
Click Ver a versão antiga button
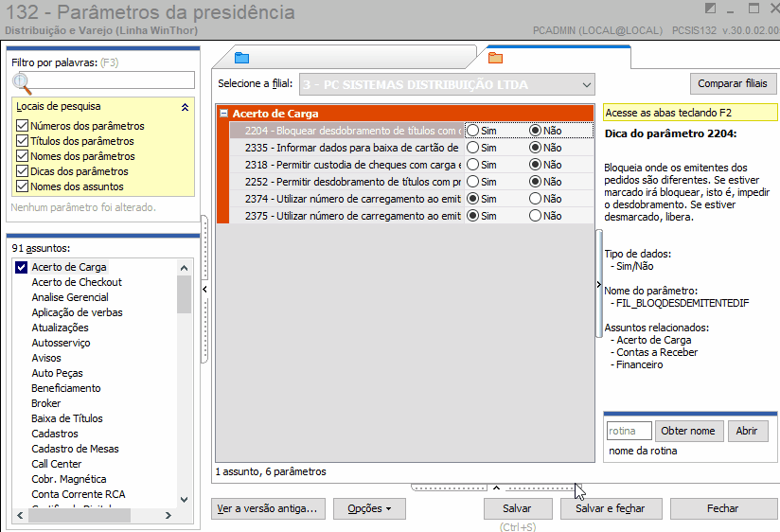pyautogui.click(x=268, y=508)
